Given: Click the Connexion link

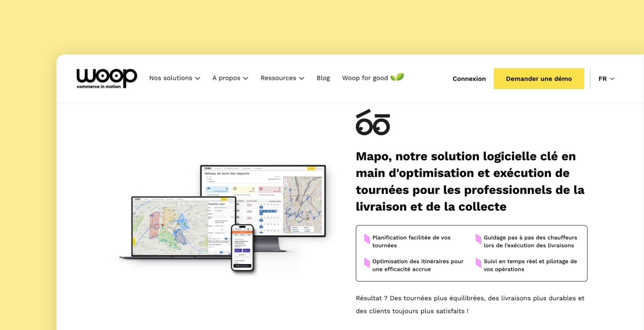Looking at the screenshot, I should (469, 79).
